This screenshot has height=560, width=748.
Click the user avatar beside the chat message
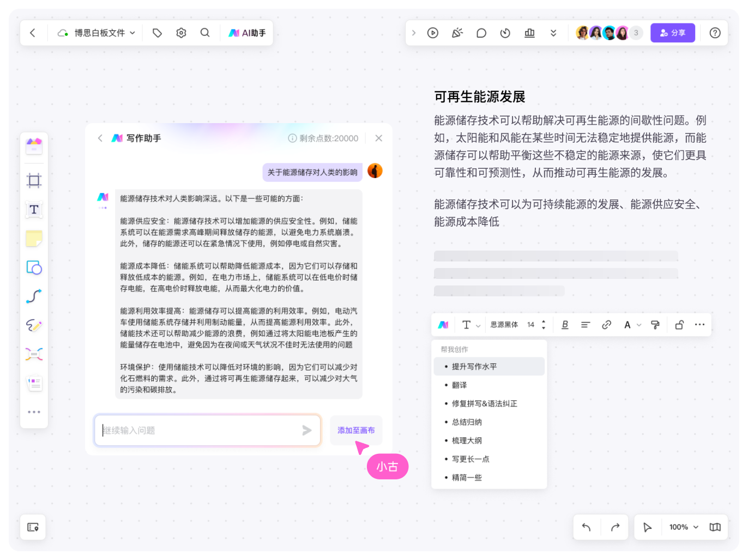tap(375, 171)
